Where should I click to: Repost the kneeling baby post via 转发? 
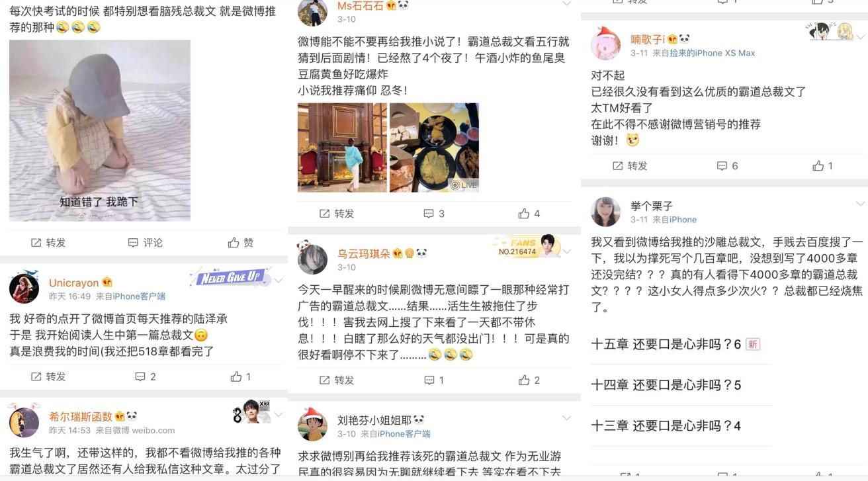(x=48, y=243)
